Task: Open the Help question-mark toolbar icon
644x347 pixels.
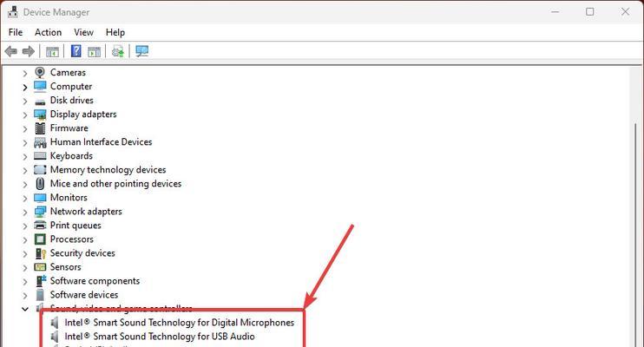Action: [76, 51]
